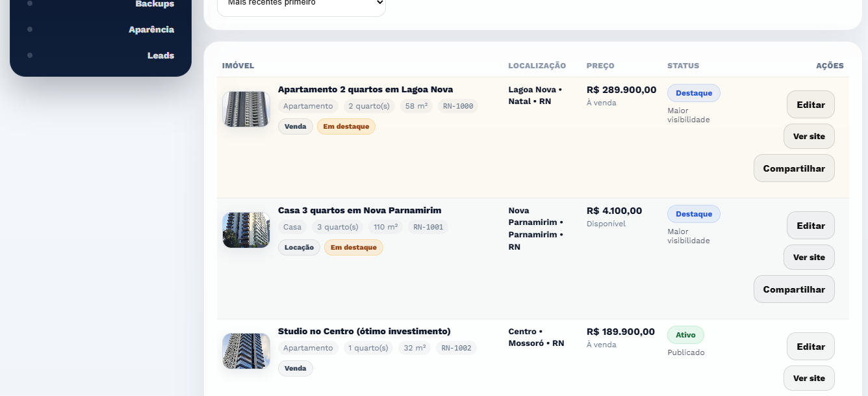Open the "Mais recentes primeiro" sorting dropdown
The width and height of the screenshot is (868, 396).
pyautogui.click(x=301, y=4)
